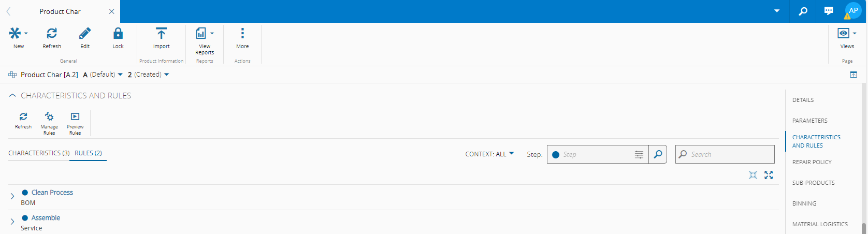Viewport: 868px width, 234px height.
Task: Expand the Clean Process rule row
Action: [x=12, y=197]
